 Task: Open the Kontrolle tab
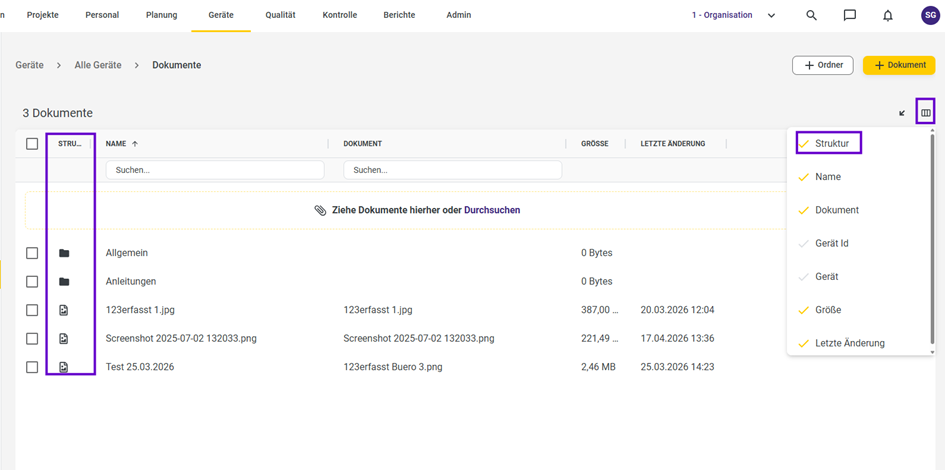340,15
